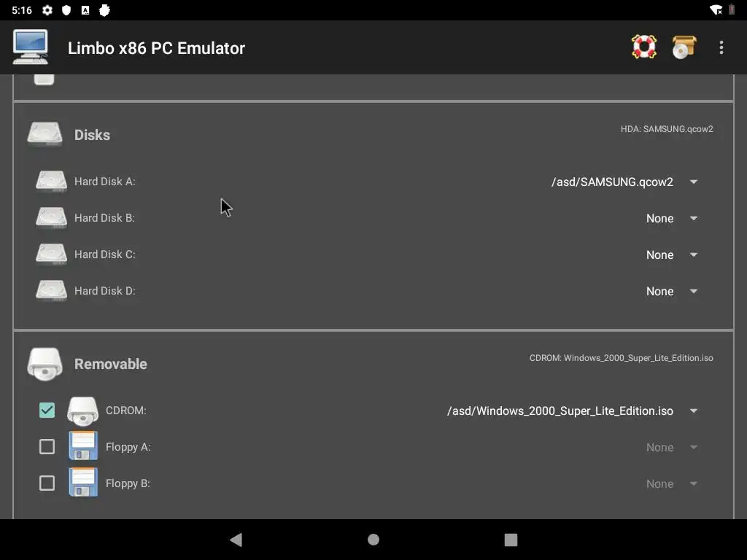Viewport: 747px width, 560px height.
Task: Click the Hard Disk A drive icon
Action: coord(52,182)
